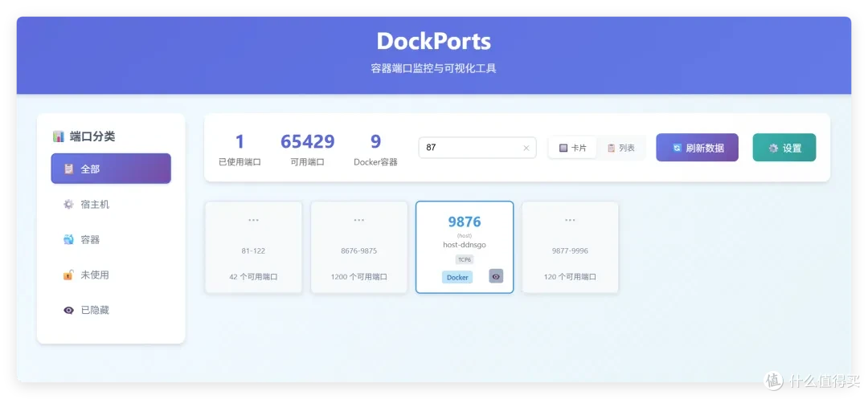
Task: Click the 1200 个可用端口 label
Action: click(x=358, y=277)
